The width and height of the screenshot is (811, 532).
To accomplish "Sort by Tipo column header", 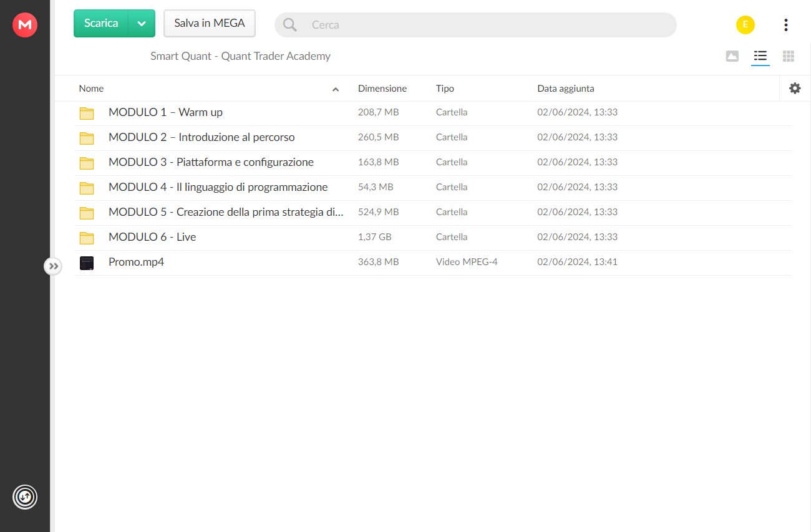I will point(445,89).
